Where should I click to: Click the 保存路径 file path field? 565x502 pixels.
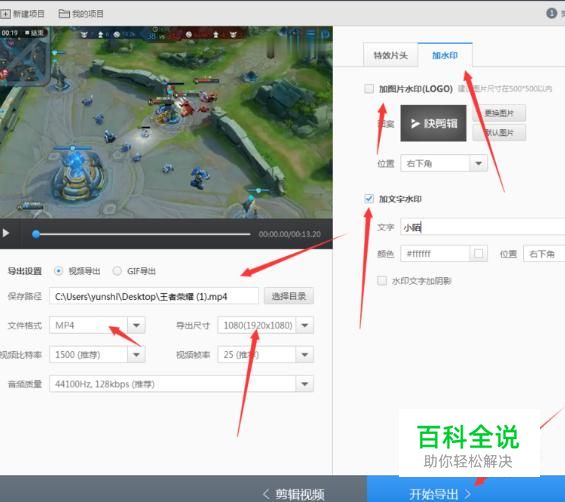154,296
